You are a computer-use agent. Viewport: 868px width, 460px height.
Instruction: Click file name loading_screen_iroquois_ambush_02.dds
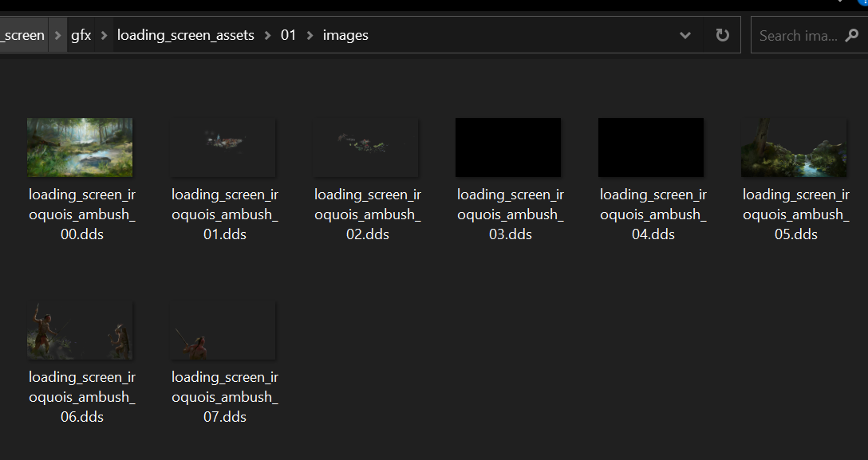click(368, 214)
